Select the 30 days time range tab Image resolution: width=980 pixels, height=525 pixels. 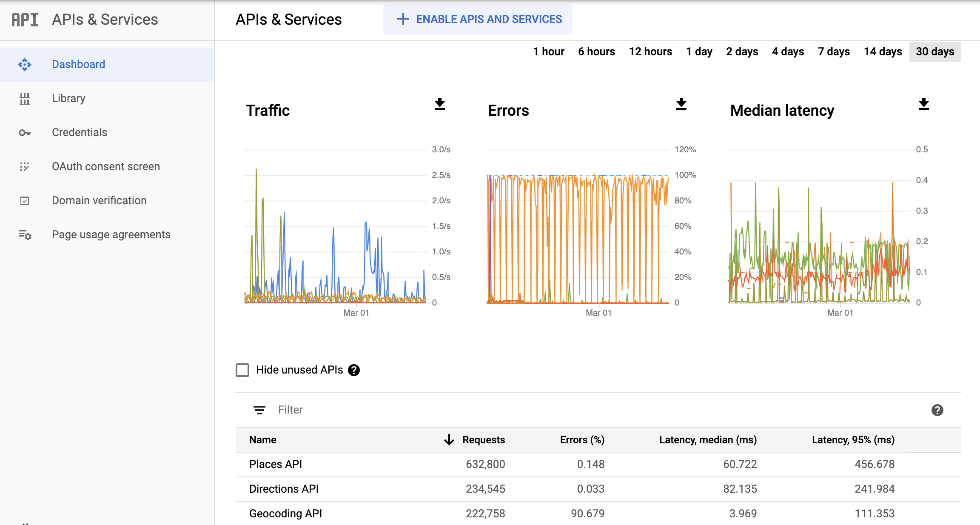click(x=934, y=51)
